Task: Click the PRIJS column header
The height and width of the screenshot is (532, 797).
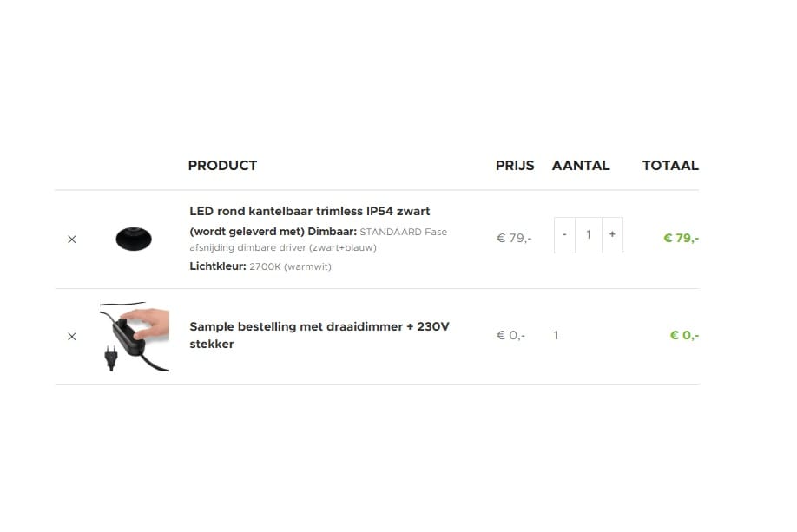Action: pyautogui.click(x=515, y=165)
